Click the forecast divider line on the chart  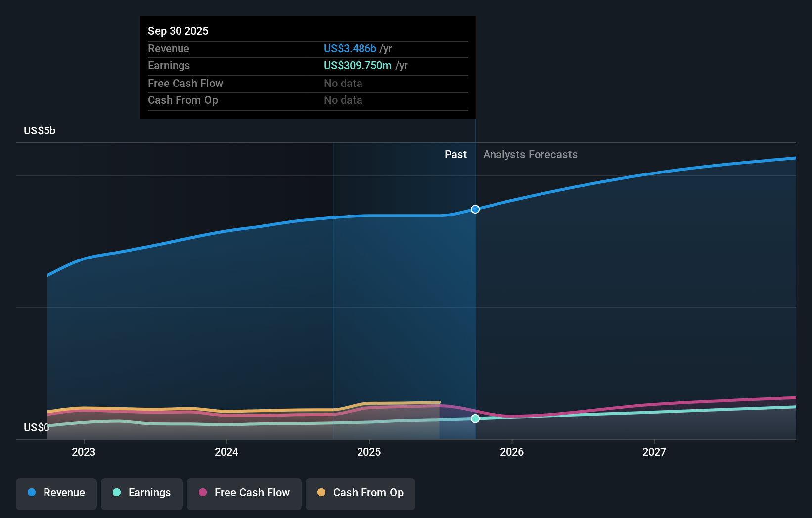(x=475, y=297)
